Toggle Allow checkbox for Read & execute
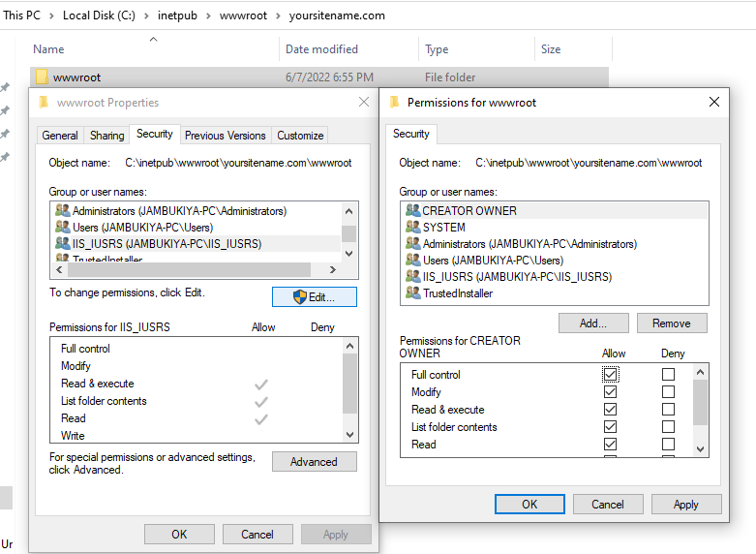This screenshot has height=554, width=756. pos(610,410)
